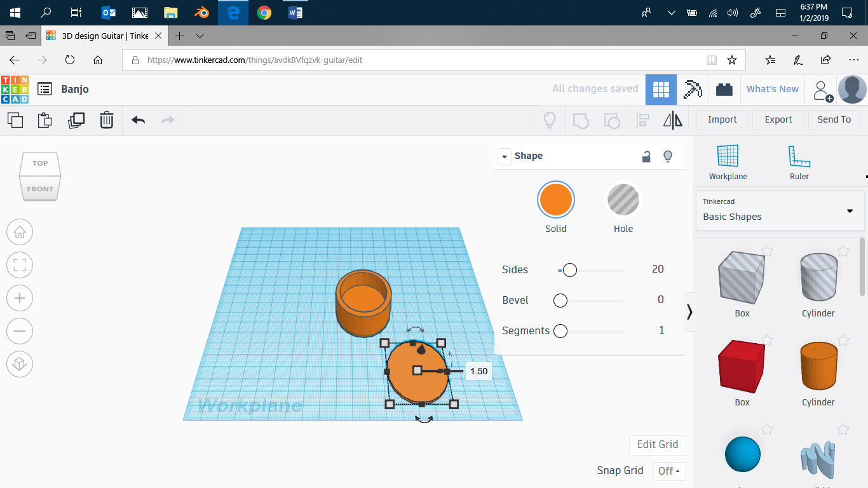Click the Ungroup shapes icon

(611, 119)
